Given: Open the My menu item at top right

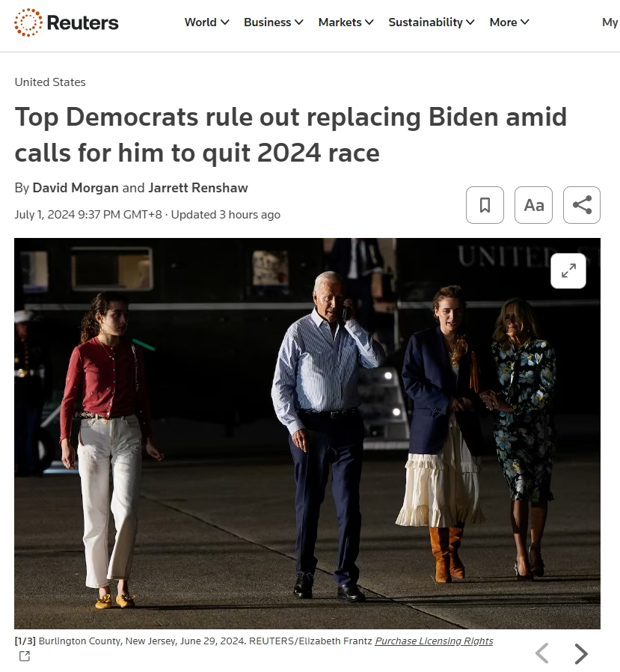Looking at the screenshot, I should point(610,22).
